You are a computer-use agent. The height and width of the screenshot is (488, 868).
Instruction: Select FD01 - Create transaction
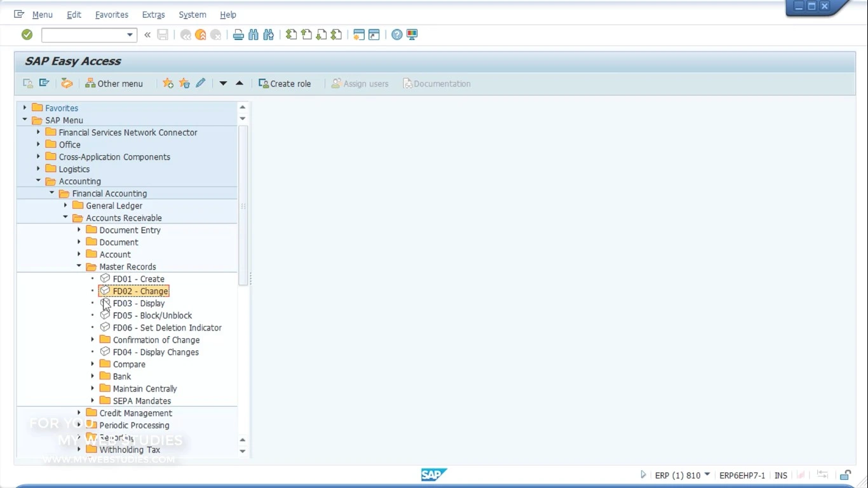click(139, 279)
